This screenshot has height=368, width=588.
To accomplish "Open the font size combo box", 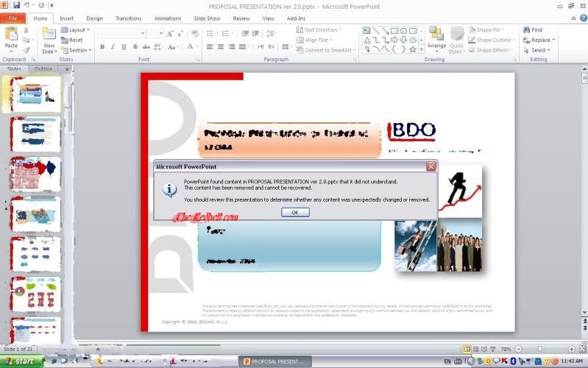I will pos(155,33).
